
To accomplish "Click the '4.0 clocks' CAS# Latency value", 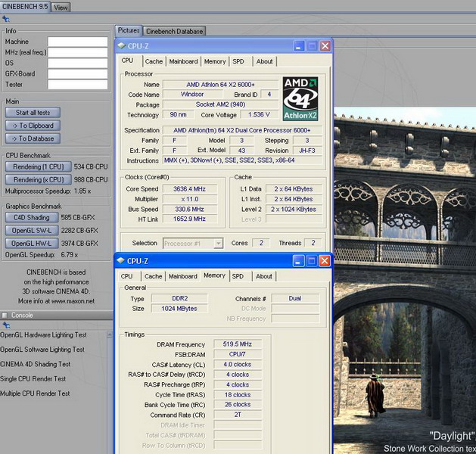I will coord(238,364).
